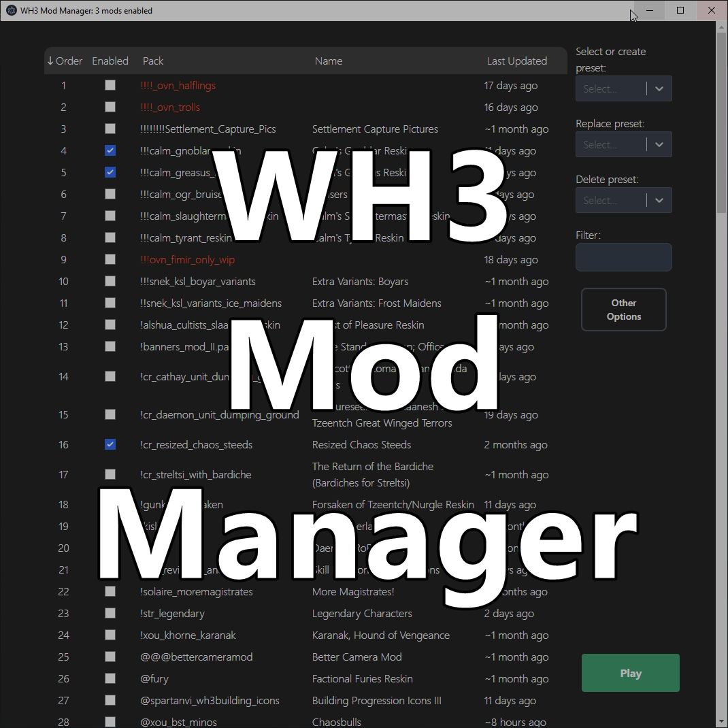Click The Return of the Bardiche name

[373, 474]
